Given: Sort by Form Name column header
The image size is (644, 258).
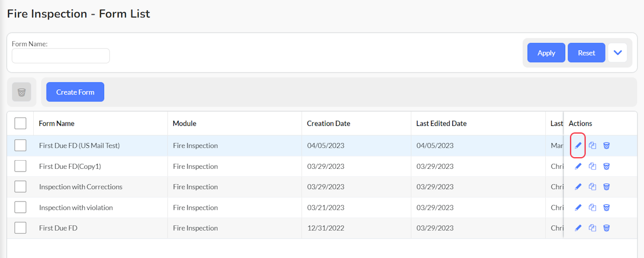Looking at the screenshot, I should point(56,124).
